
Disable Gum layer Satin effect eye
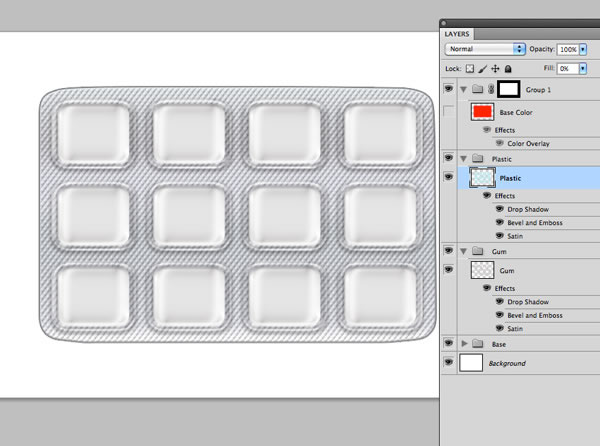click(x=499, y=328)
